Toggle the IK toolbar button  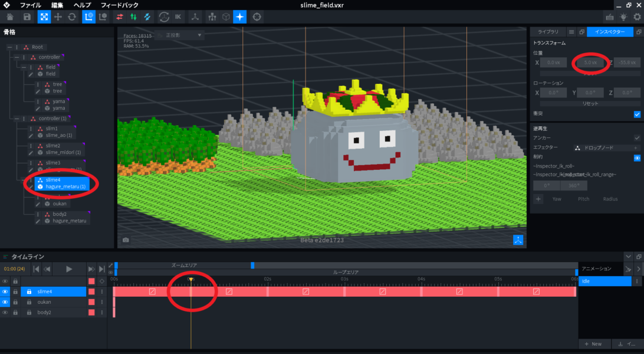coord(178,17)
